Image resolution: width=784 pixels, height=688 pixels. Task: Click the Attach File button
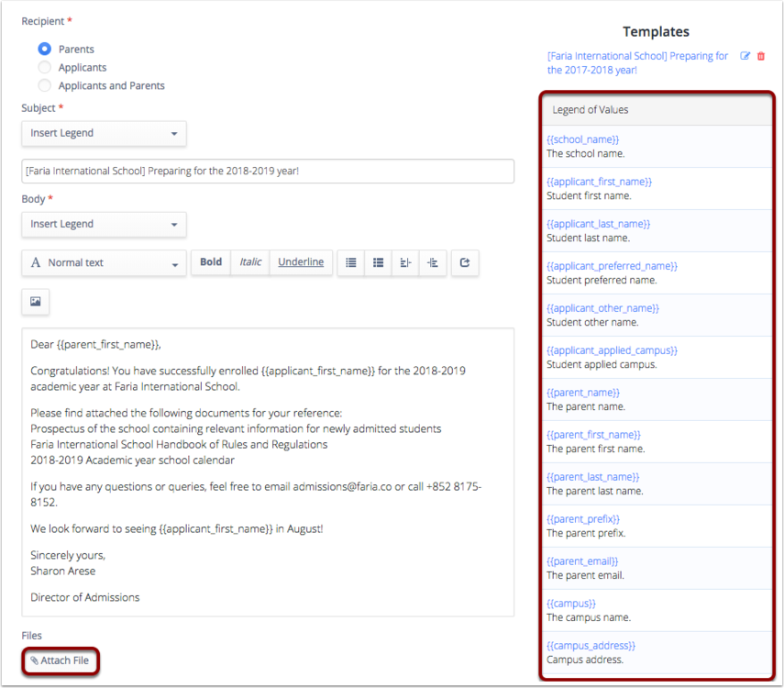(x=60, y=661)
